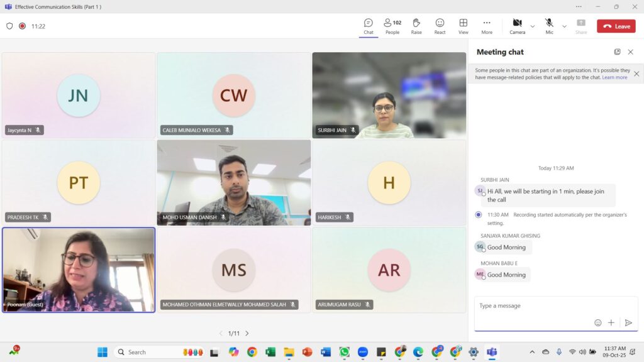Image resolution: width=644 pixels, height=362 pixels.
Task: Open the Learn more link
Action: tap(614, 77)
